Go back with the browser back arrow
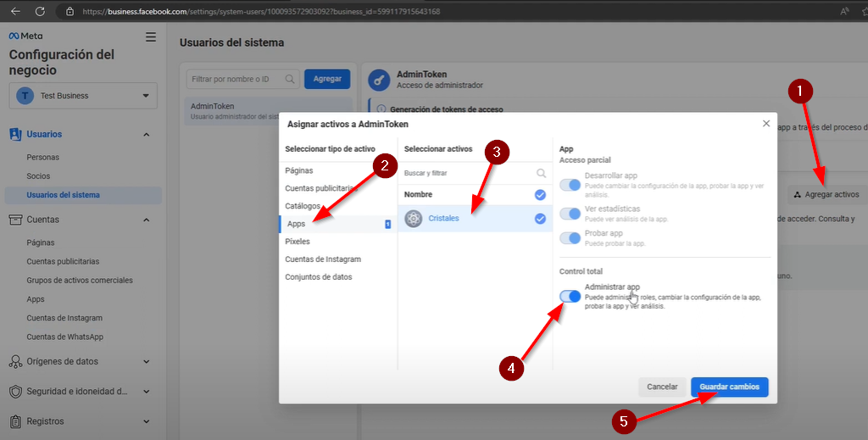The image size is (868, 440). pos(15,11)
